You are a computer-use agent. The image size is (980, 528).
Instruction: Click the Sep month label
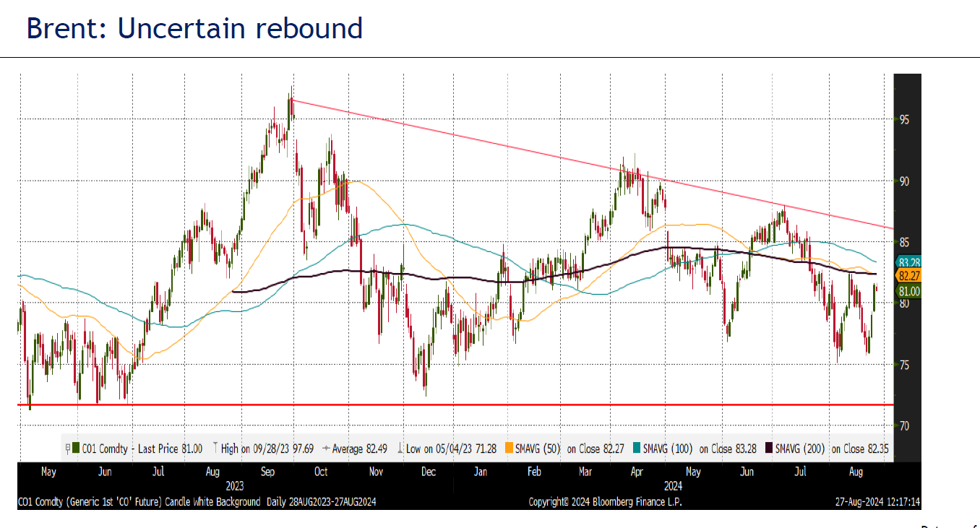(x=267, y=472)
